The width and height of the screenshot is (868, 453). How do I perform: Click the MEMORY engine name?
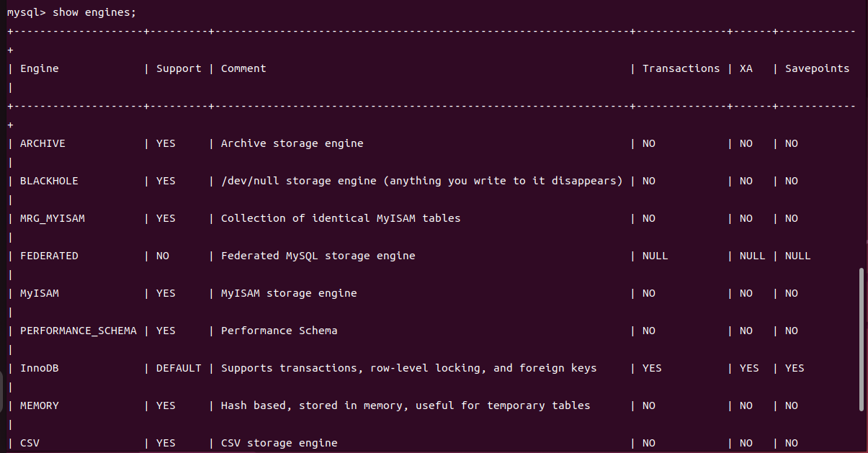pos(40,405)
